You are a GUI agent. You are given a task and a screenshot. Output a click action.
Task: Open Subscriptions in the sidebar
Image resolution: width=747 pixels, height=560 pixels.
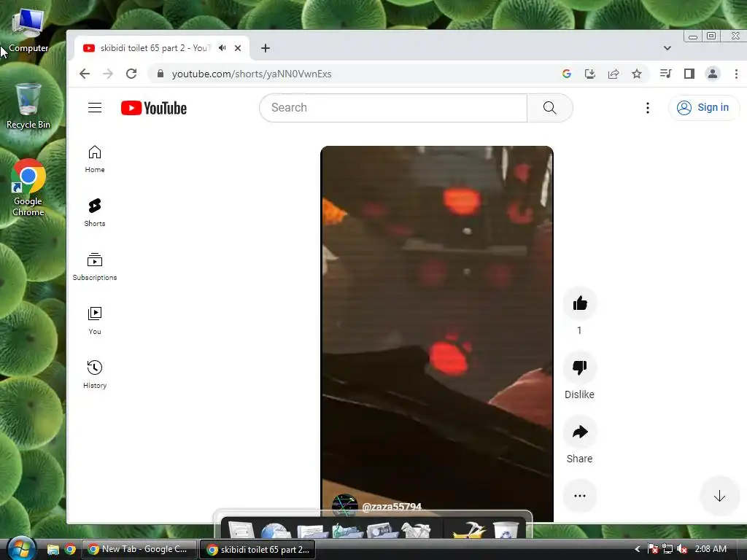95,267
